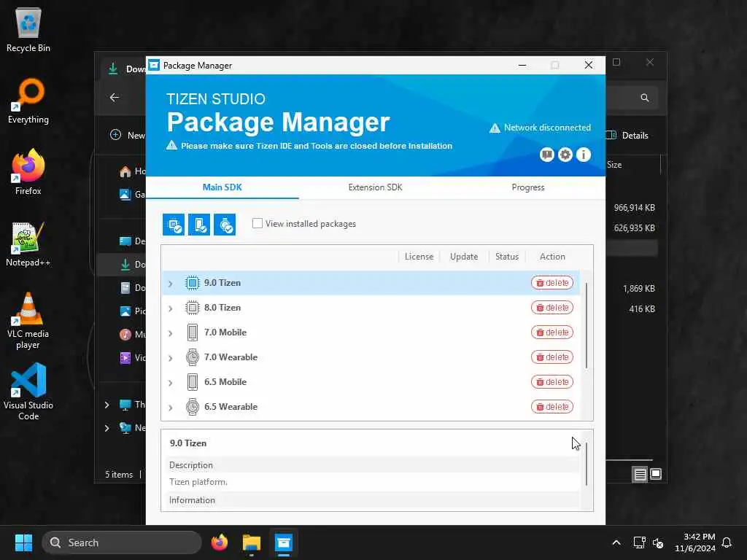Select the VLC media player desktop shortcut
747x560 pixels.
click(28, 321)
